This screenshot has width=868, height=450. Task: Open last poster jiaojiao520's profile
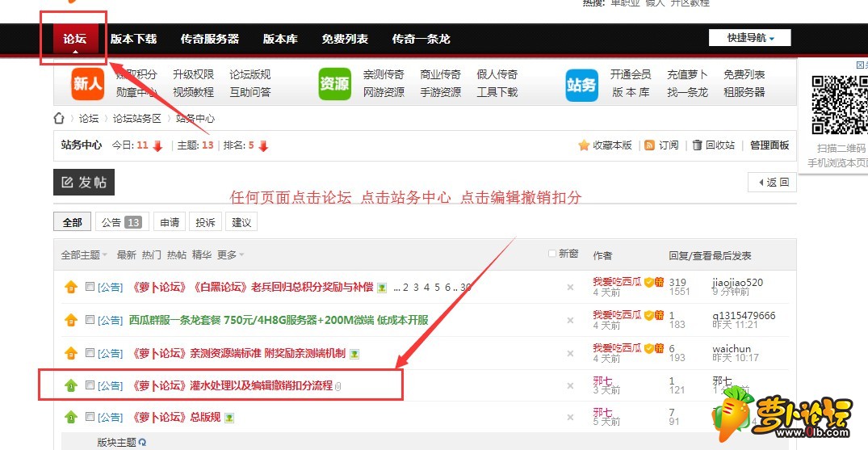click(x=737, y=282)
